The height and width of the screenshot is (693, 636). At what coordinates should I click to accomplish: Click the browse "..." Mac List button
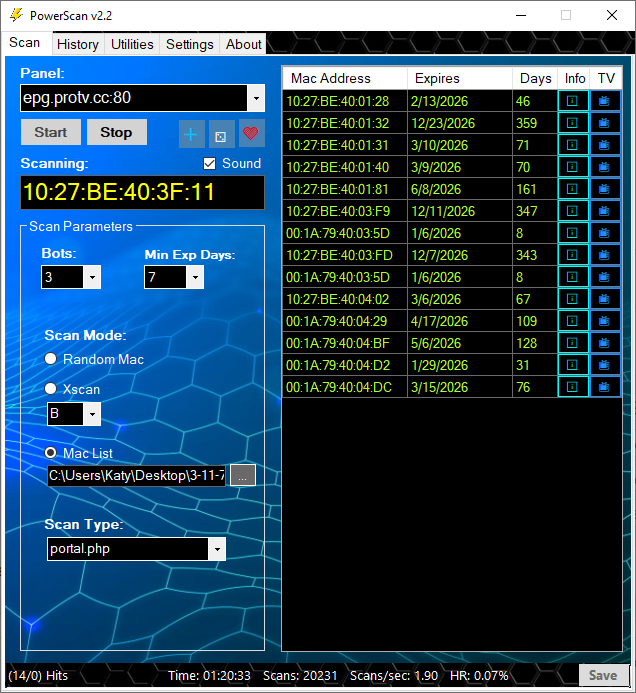(243, 476)
